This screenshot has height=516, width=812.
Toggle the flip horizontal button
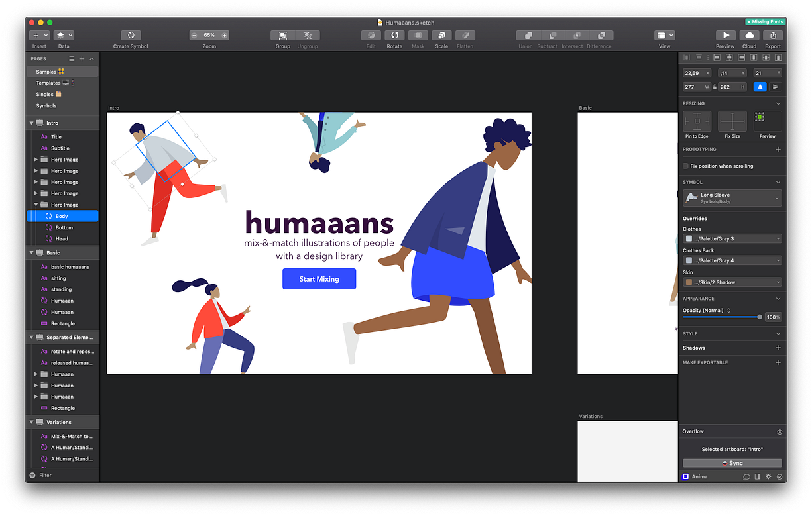coord(760,87)
